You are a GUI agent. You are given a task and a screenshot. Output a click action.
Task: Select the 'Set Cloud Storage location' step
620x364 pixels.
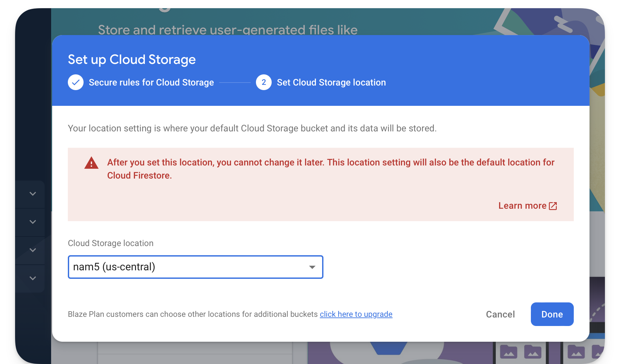coord(331,82)
